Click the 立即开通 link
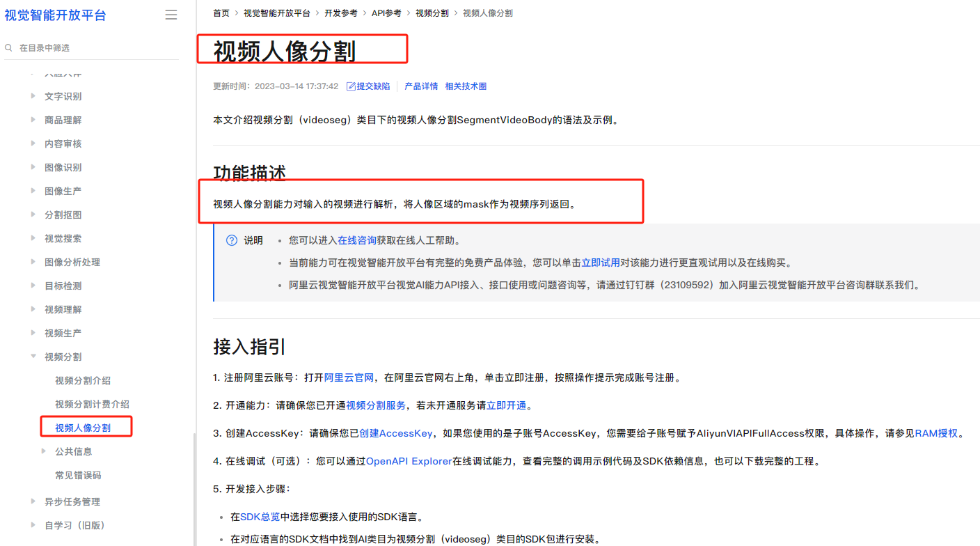Screen dimensions: 980x546 pyautogui.click(x=506, y=405)
